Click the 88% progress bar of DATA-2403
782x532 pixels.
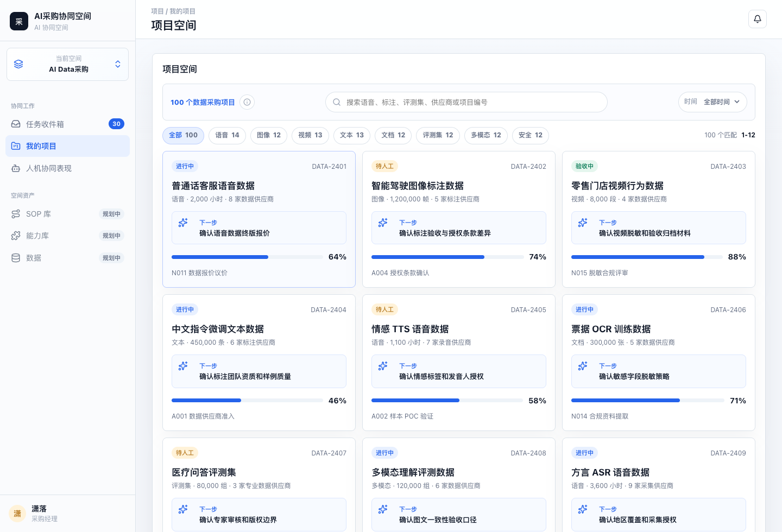(647, 257)
